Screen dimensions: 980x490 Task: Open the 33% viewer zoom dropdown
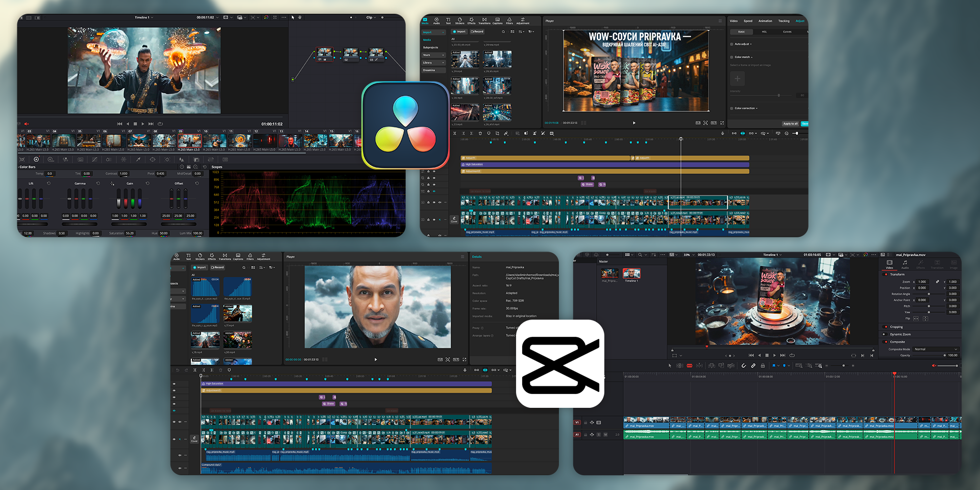(x=690, y=255)
